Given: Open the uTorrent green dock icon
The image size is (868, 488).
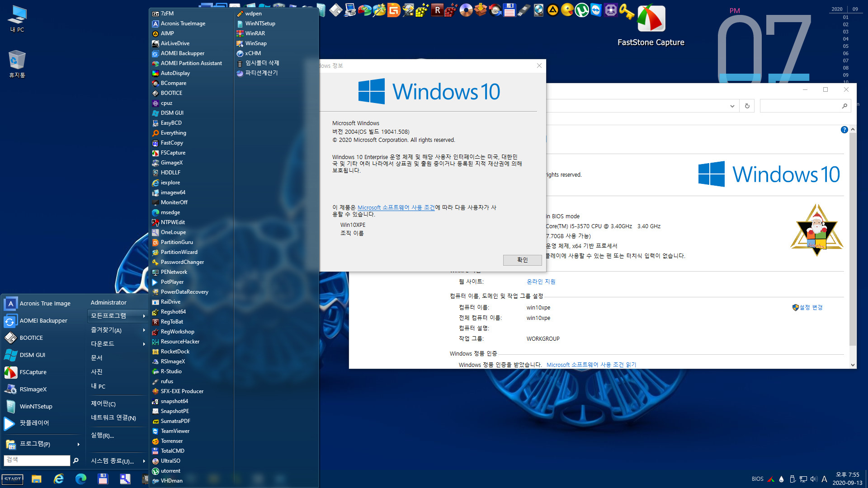Looking at the screenshot, I should (582, 10).
